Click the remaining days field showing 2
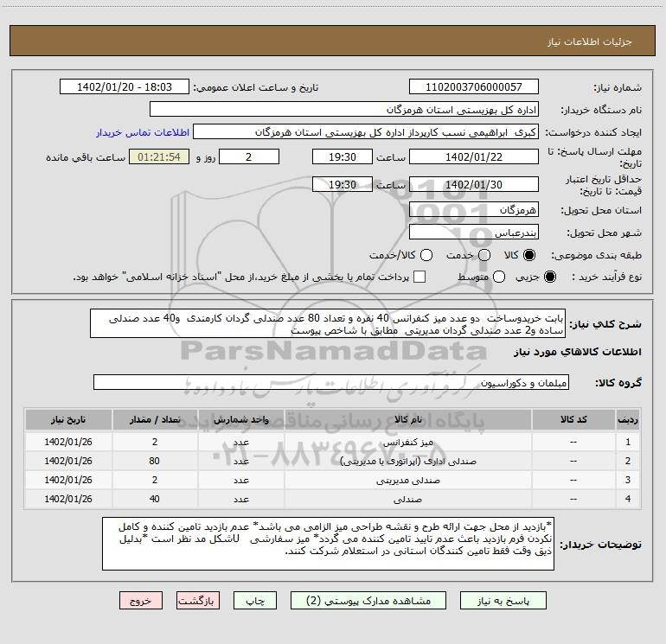 [249, 156]
